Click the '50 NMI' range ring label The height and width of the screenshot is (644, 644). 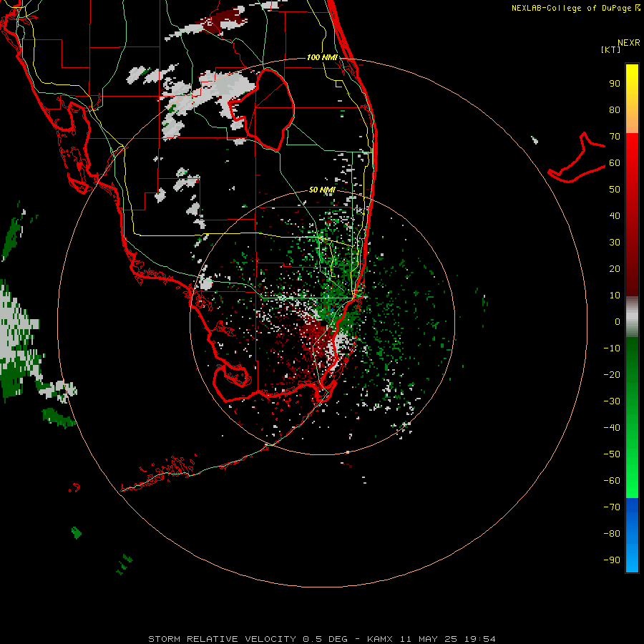pyautogui.click(x=323, y=190)
